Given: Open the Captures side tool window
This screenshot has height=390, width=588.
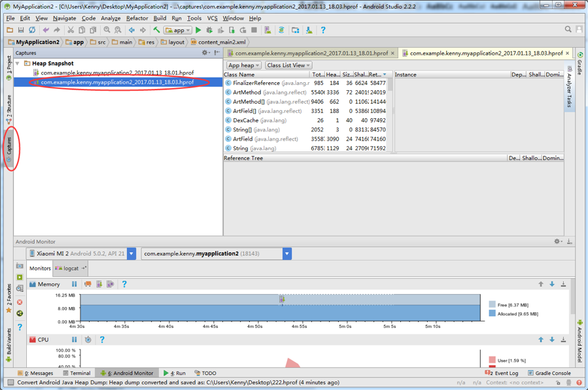Looking at the screenshot, I should (9, 149).
